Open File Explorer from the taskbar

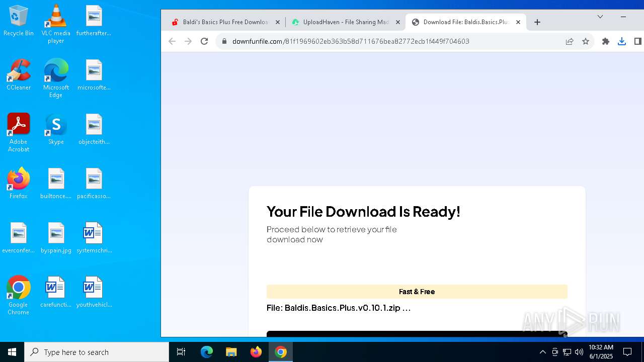click(x=231, y=352)
